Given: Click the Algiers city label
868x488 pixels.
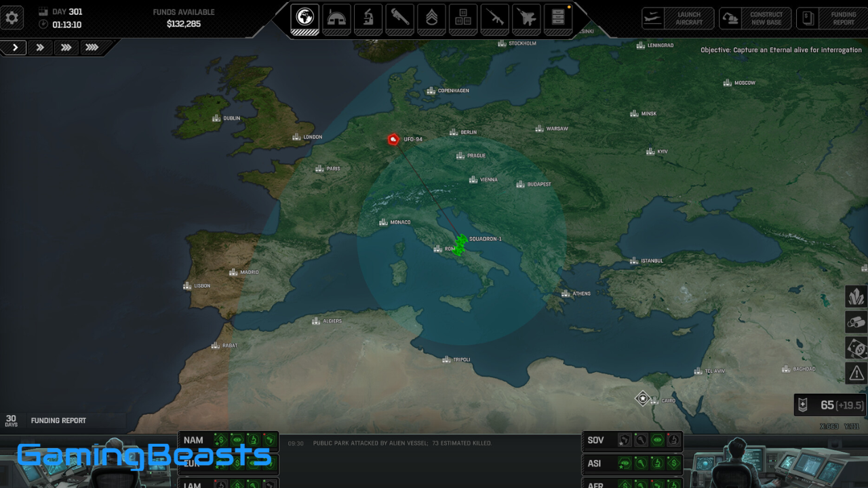Looking at the screenshot, I should click(x=332, y=321).
